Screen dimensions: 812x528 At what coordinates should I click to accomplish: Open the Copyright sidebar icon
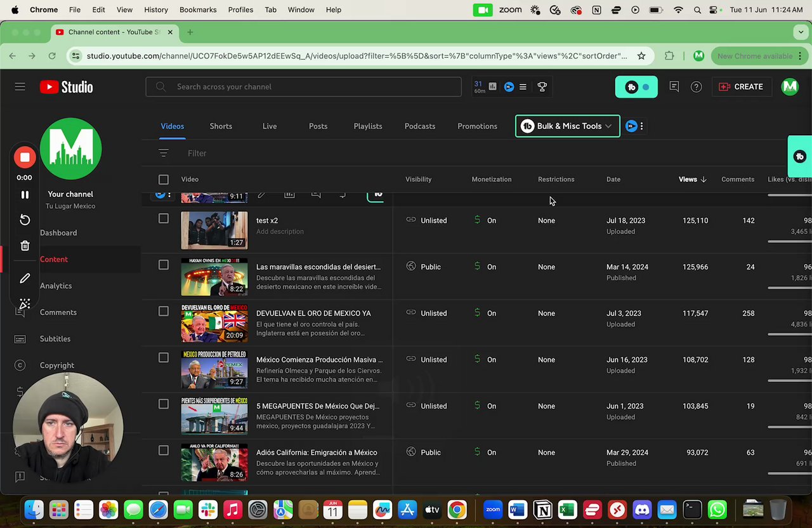[x=20, y=365]
